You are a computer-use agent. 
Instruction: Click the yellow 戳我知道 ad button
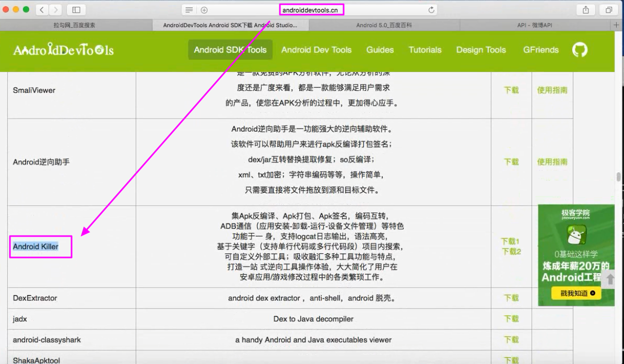pos(576,293)
